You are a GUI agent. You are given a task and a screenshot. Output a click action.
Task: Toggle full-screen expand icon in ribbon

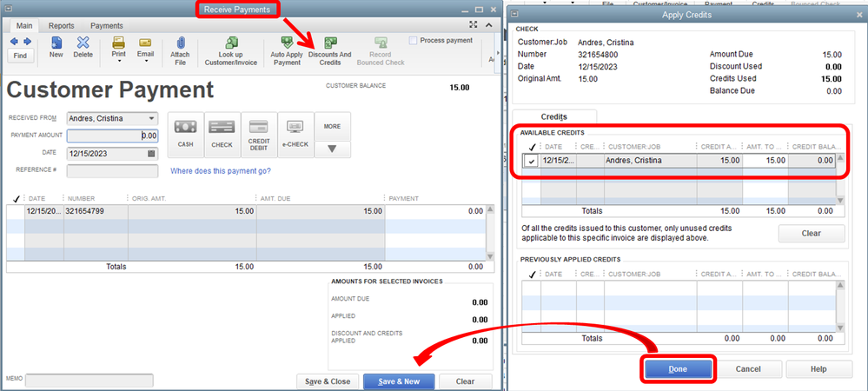(474, 25)
